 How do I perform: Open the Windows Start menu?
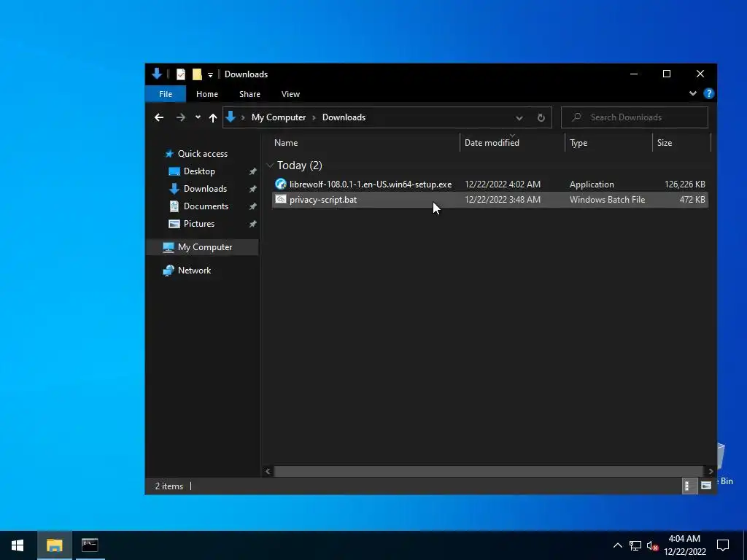(18, 545)
